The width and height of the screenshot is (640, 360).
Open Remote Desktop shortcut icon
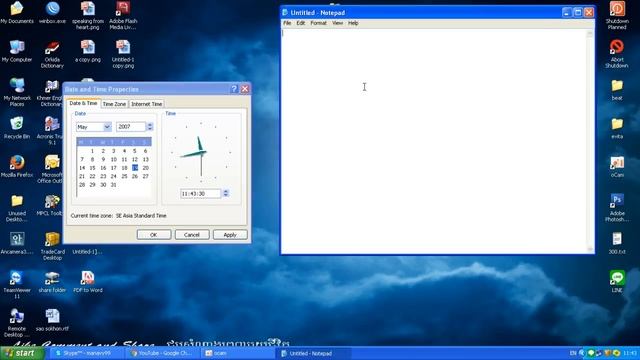(x=17, y=323)
